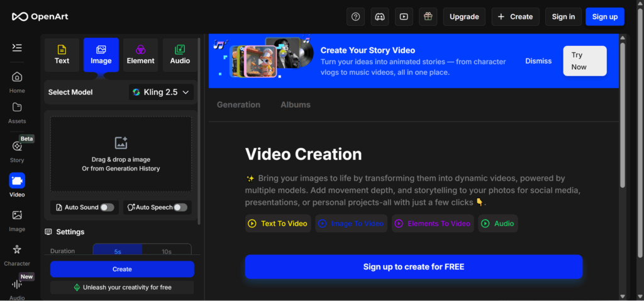Open the gift rewards icon
The height and width of the screenshot is (301, 644).
coord(428,17)
